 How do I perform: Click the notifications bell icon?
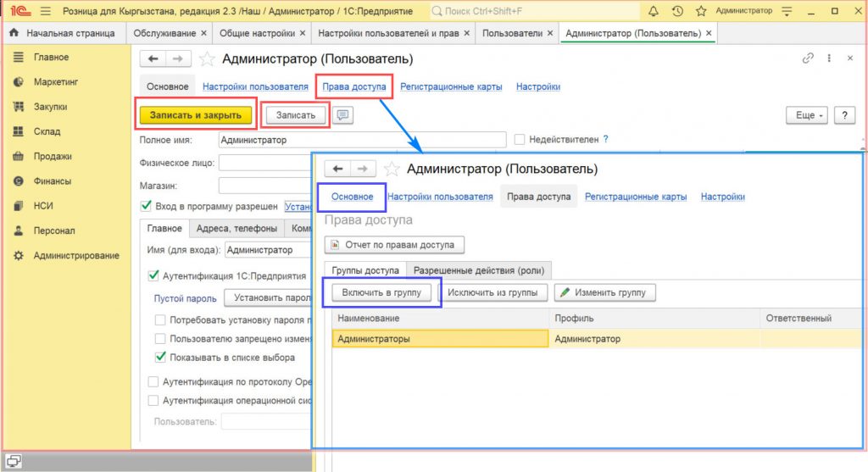click(x=654, y=11)
